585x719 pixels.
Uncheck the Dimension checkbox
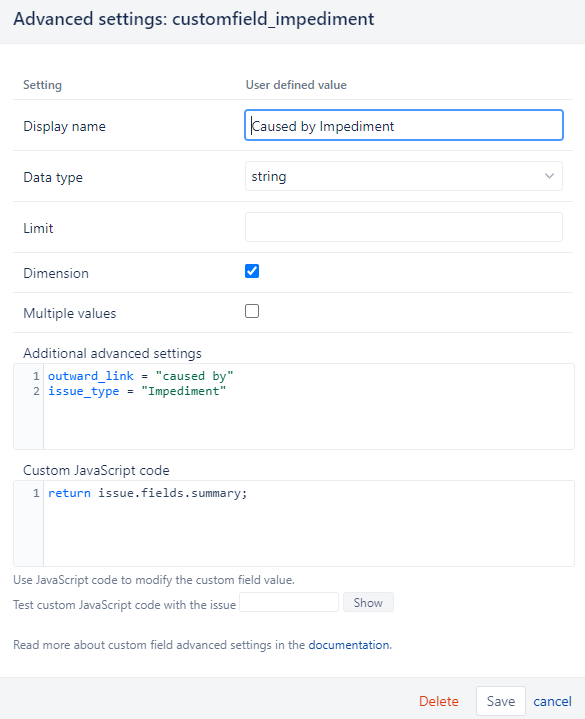point(252,271)
